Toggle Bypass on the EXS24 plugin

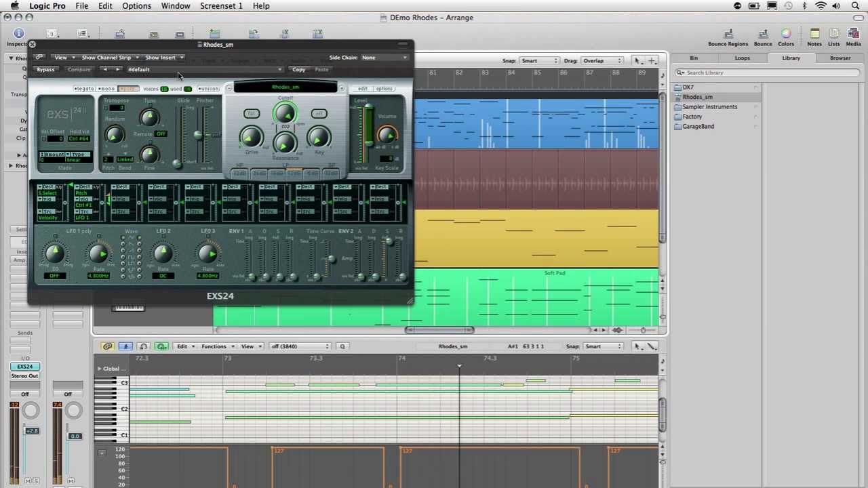(x=45, y=70)
